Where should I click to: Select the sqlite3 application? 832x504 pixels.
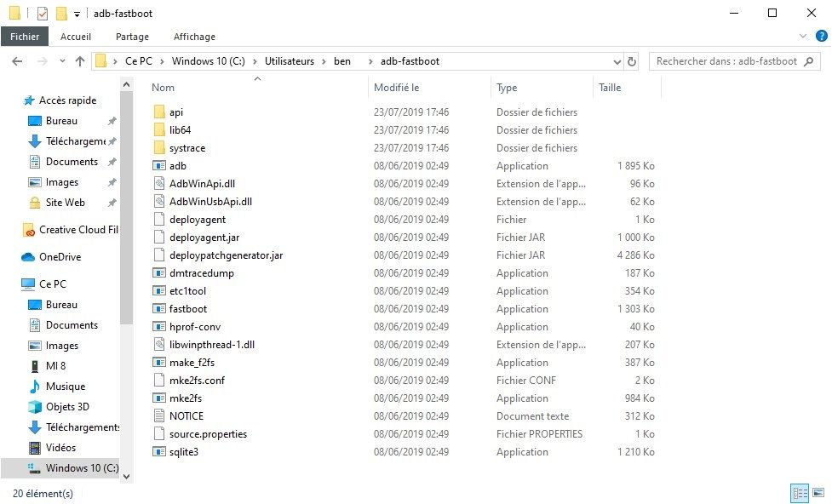pos(184,451)
